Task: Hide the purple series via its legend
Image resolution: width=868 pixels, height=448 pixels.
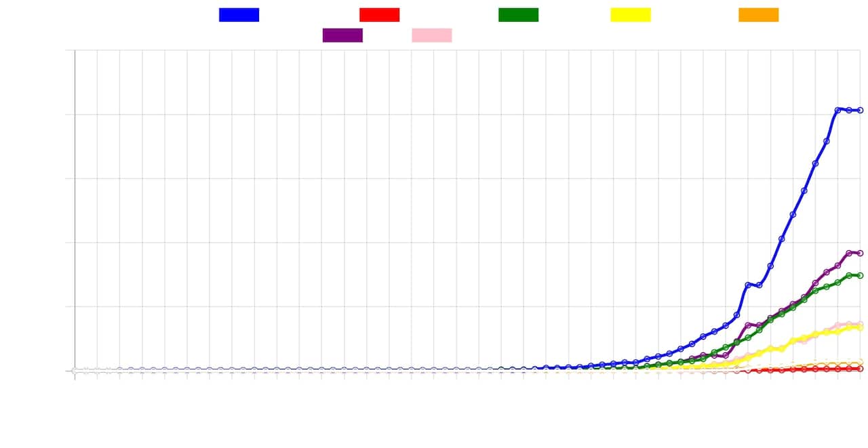Action: [342, 35]
